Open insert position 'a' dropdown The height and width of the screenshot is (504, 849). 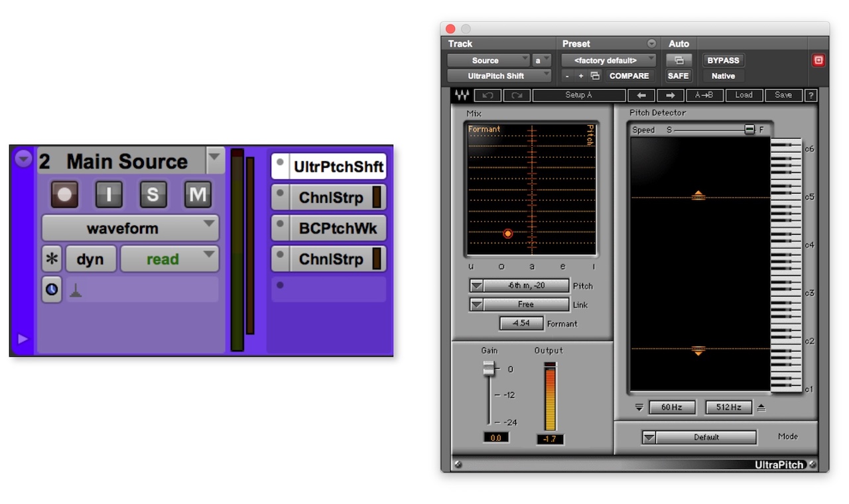542,60
